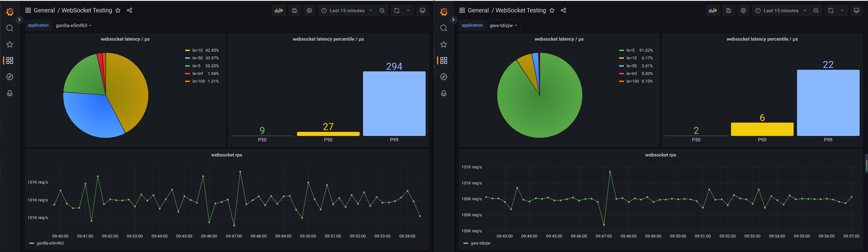
Task: Open Explore compass icon in left sidebar
Action: [x=10, y=77]
